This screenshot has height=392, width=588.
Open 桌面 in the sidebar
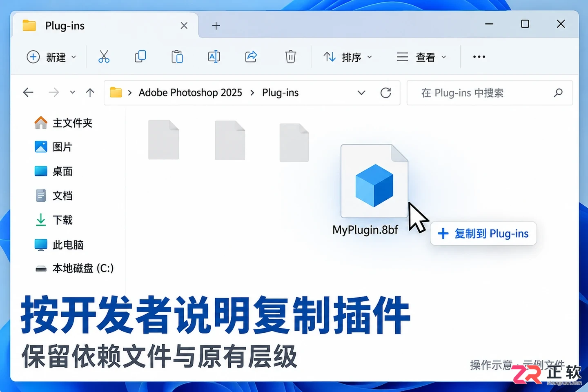click(x=53, y=171)
